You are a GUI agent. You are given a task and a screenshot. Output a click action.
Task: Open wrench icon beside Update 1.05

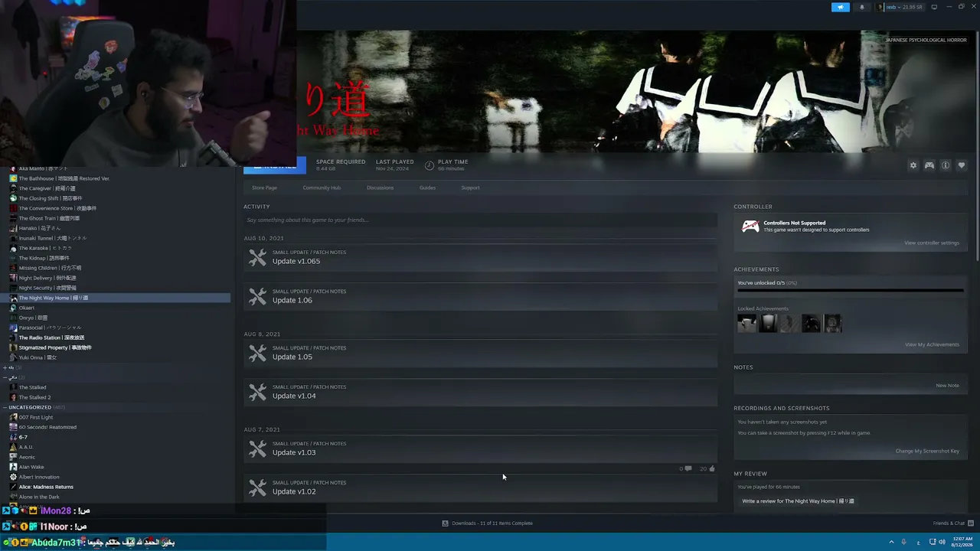point(257,353)
